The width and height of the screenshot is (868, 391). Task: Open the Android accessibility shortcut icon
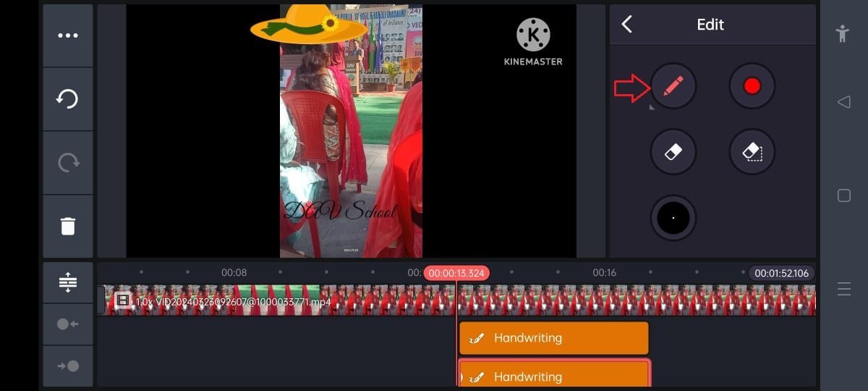click(x=843, y=33)
